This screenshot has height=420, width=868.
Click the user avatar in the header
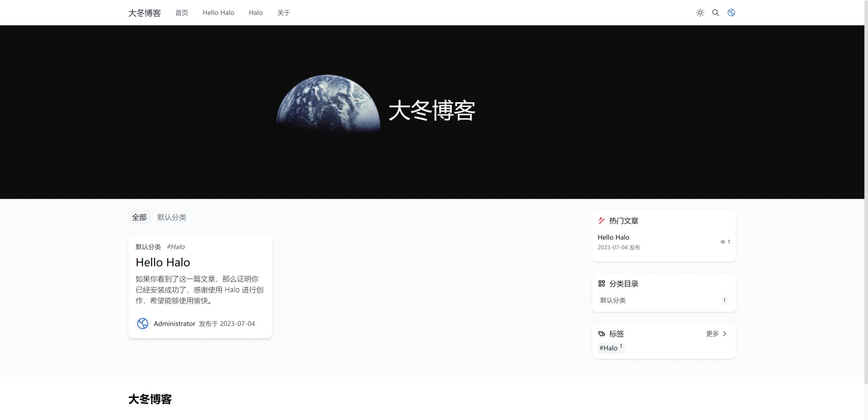tap(731, 13)
